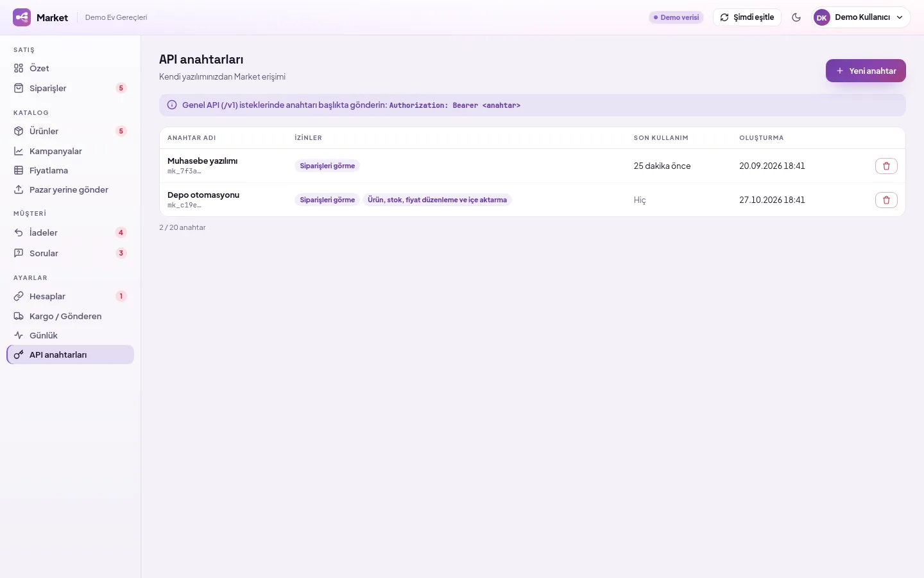
Task: Open Özet in the sidebar
Action: [x=70, y=68]
